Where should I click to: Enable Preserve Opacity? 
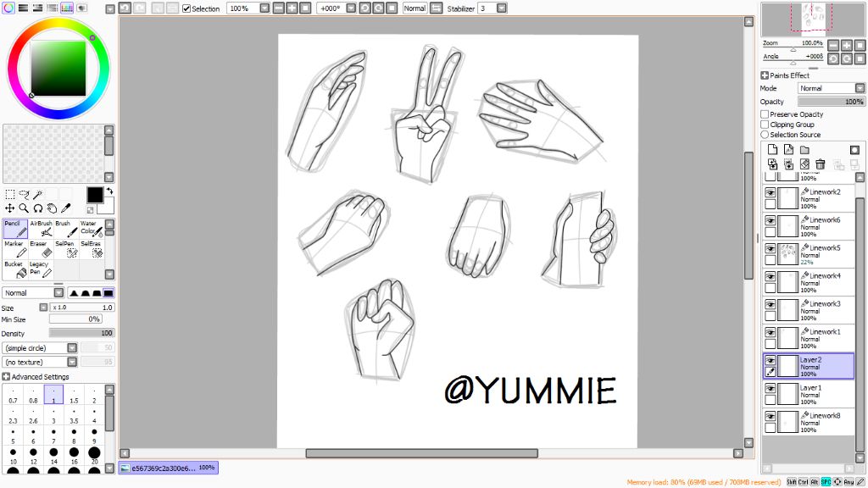click(x=765, y=114)
